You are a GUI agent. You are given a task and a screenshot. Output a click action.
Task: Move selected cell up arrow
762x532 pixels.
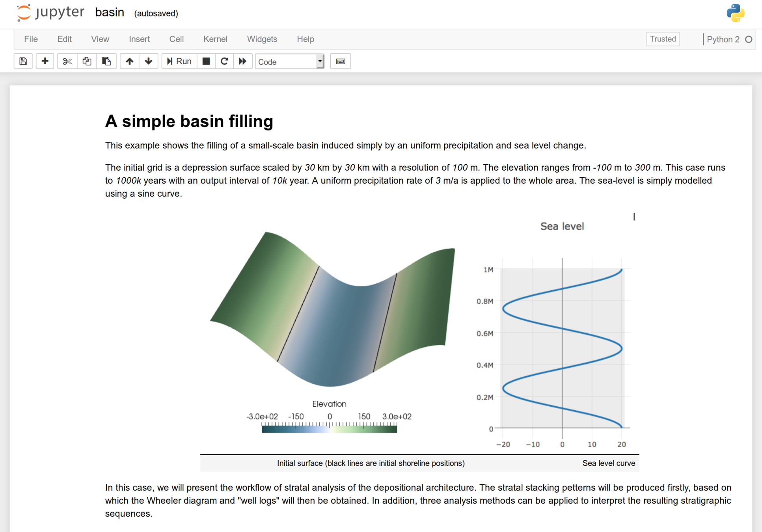(x=129, y=61)
